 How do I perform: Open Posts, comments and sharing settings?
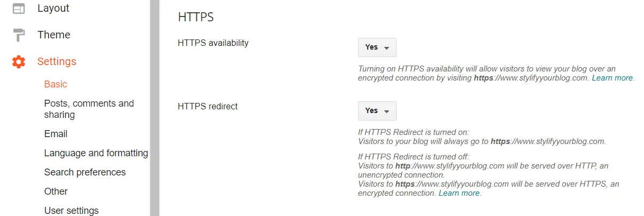89,109
